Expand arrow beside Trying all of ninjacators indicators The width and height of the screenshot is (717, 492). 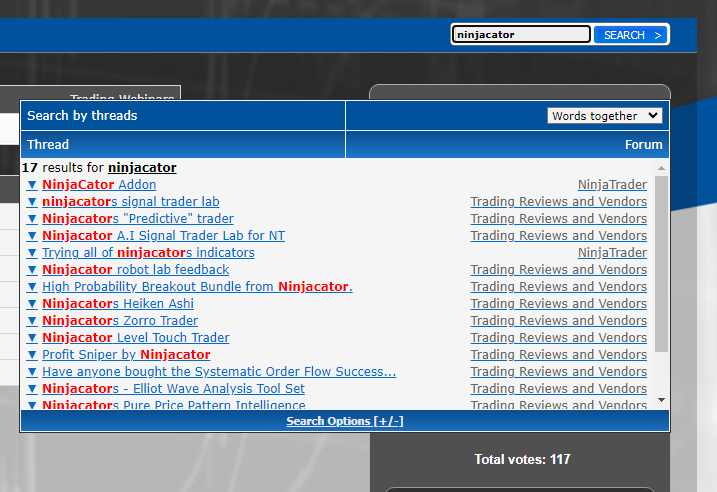[x=32, y=252]
